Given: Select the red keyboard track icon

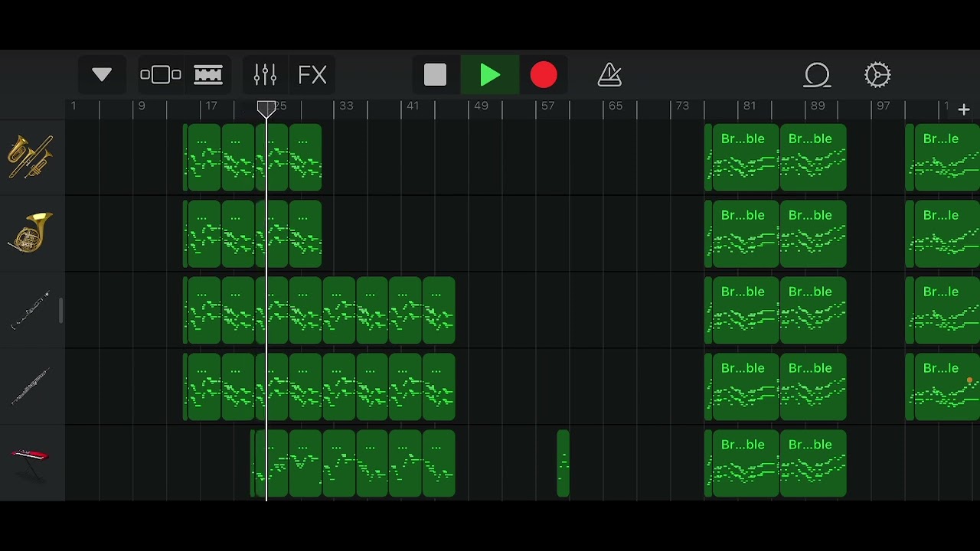Looking at the screenshot, I should click(x=31, y=463).
